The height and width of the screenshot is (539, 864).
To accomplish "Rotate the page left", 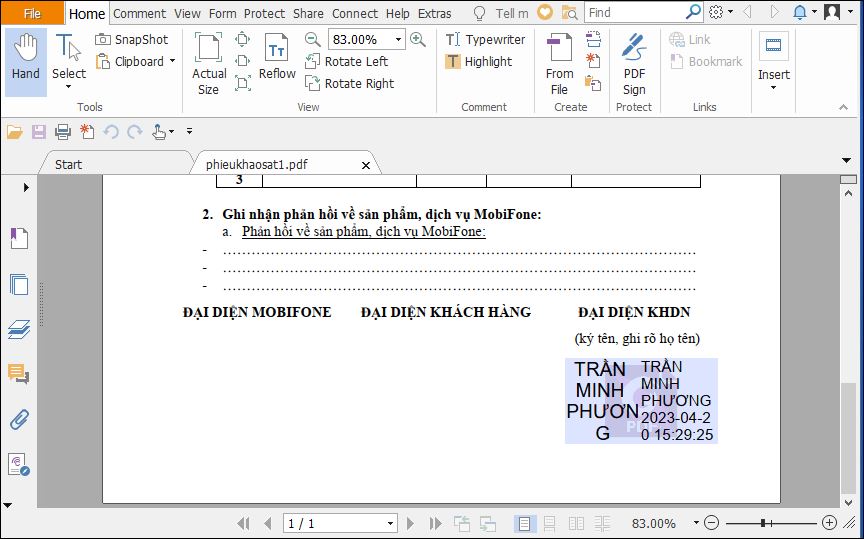I will pos(347,62).
